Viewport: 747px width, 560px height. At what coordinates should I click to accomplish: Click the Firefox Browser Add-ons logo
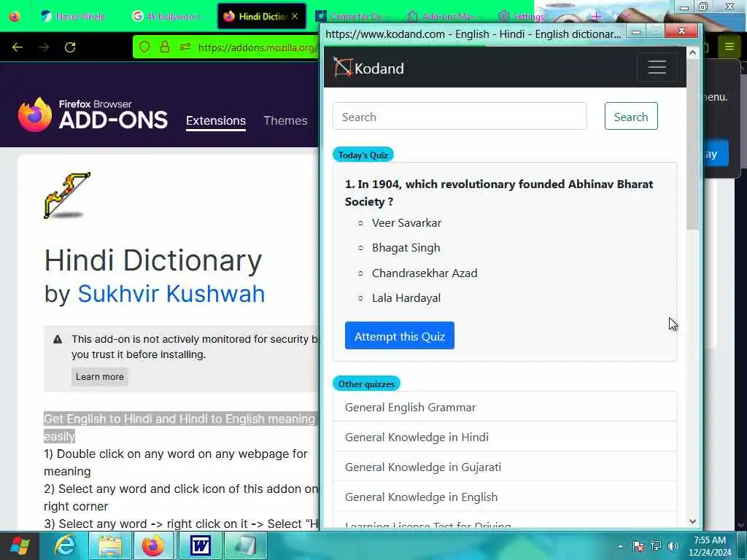(x=93, y=114)
